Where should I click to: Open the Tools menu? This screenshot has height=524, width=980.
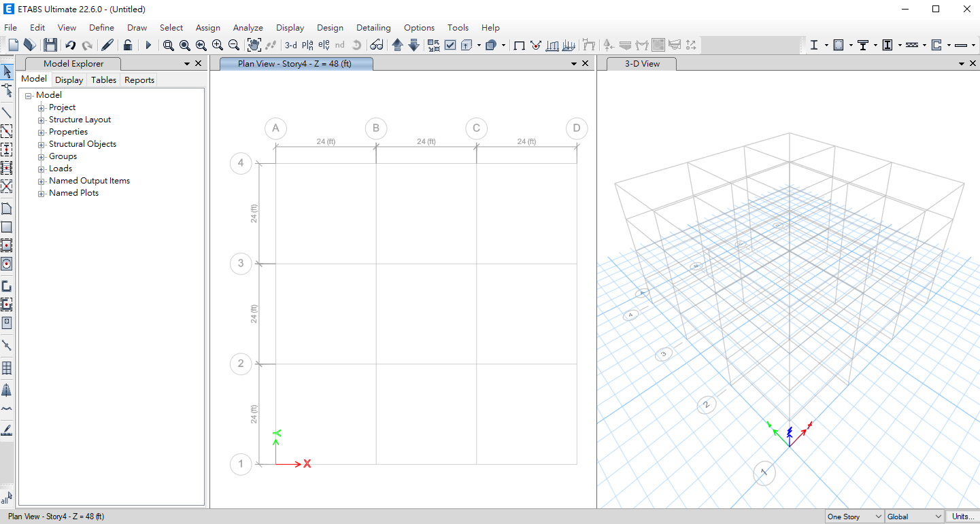[458, 28]
